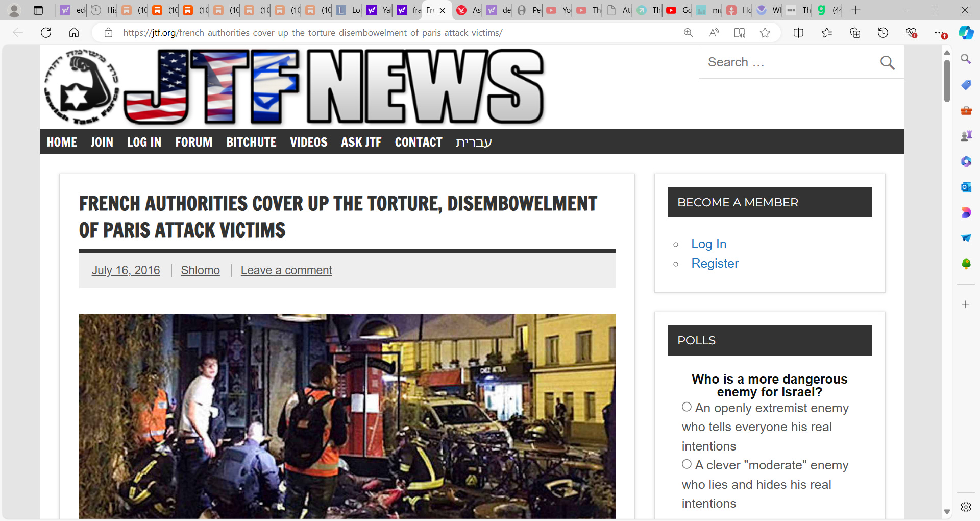Open VIDEOS menu item
Screen dimensions: 980x521
[309, 142]
